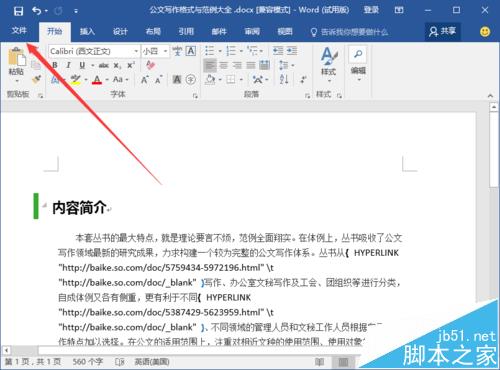Click the justify alignment icon

[x=251, y=65]
